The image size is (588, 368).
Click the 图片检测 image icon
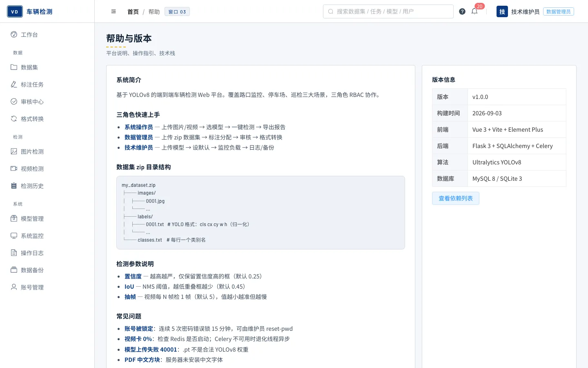click(x=14, y=151)
